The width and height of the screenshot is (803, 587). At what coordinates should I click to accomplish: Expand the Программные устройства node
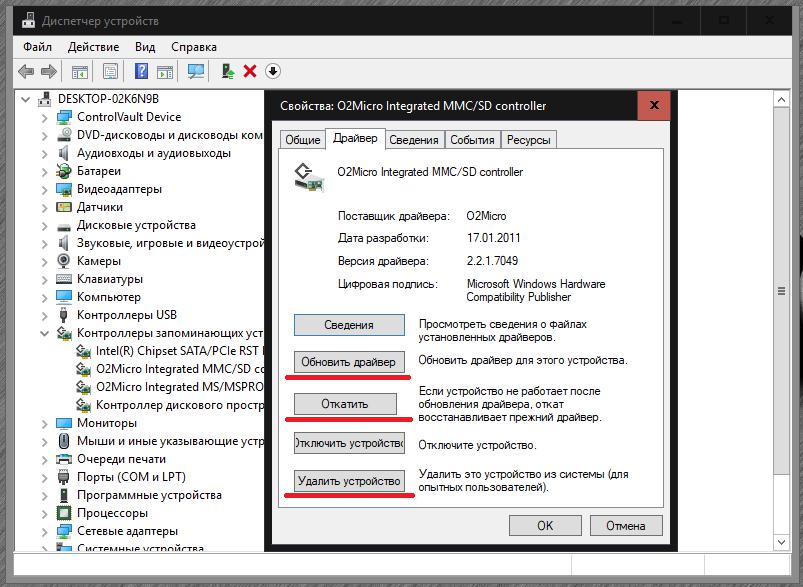point(45,495)
